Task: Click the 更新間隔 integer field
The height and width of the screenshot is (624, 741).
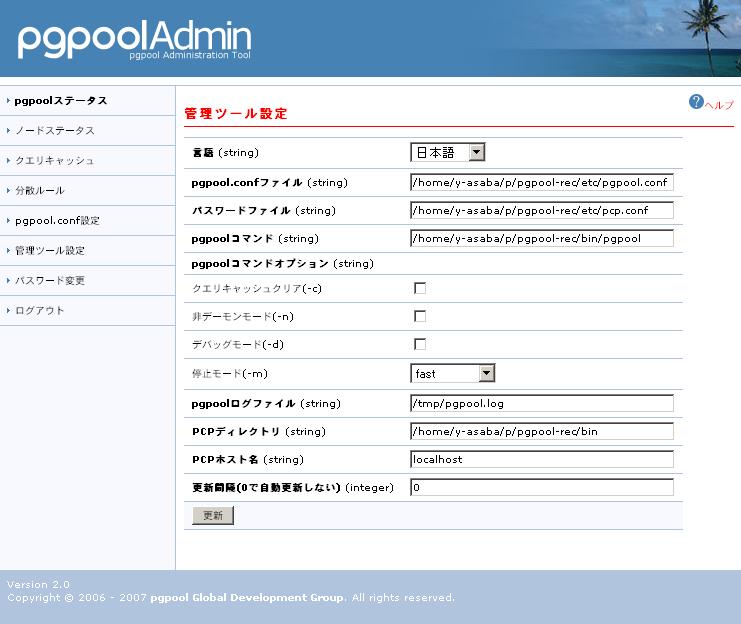Action: (x=542, y=487)
